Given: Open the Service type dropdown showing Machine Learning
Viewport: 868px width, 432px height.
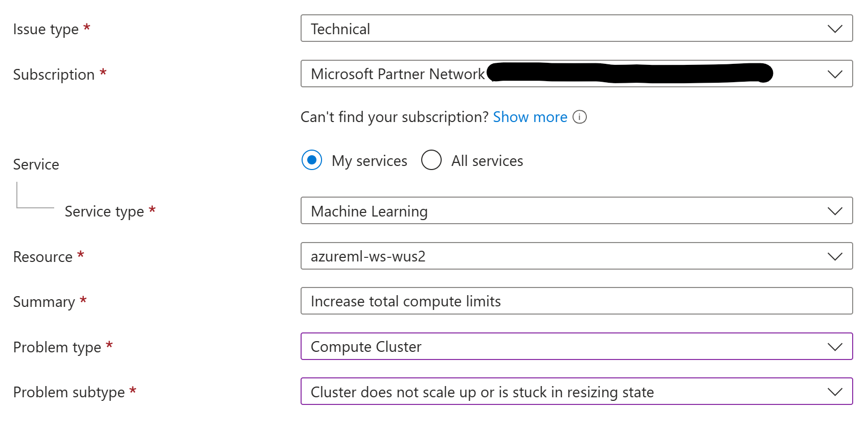Looking at the screenshot, I should [577, 210].
